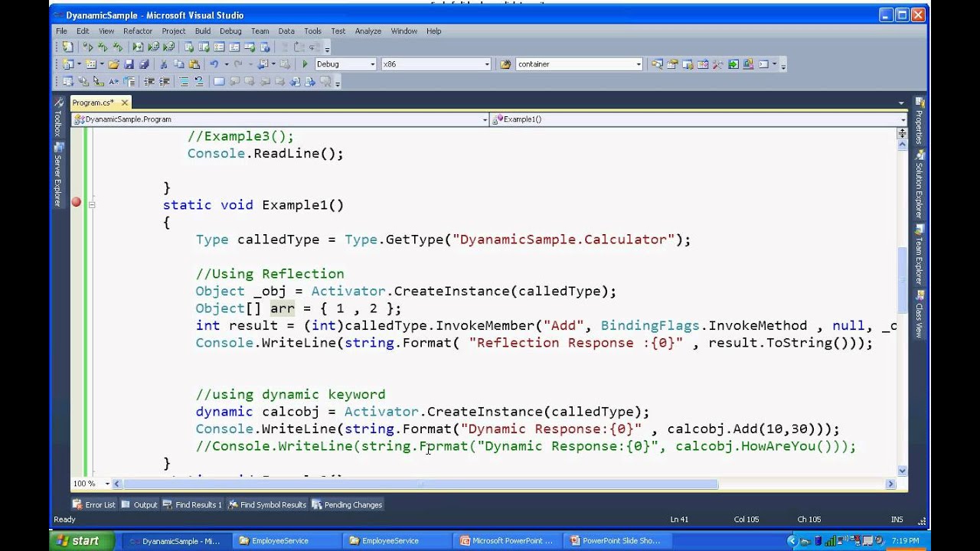The image size is (980, 551).
Task: Expand the Solution Explorer side tab
Action: [x=920, y=183]
